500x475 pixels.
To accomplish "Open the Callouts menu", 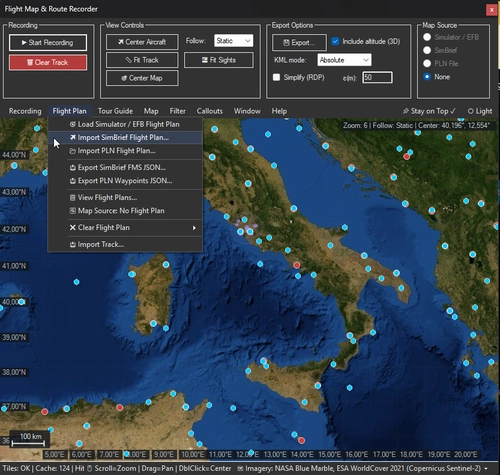I will (209, 111).
